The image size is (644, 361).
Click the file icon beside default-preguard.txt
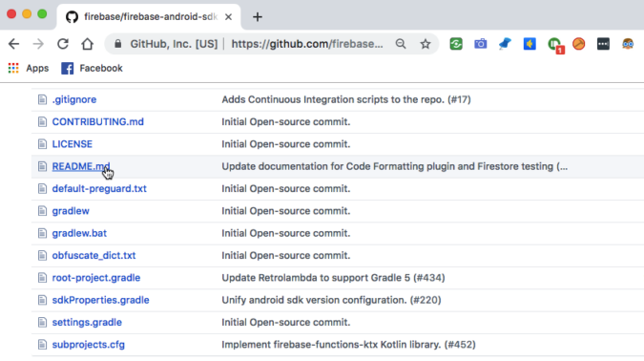click(x=42, y=188)
